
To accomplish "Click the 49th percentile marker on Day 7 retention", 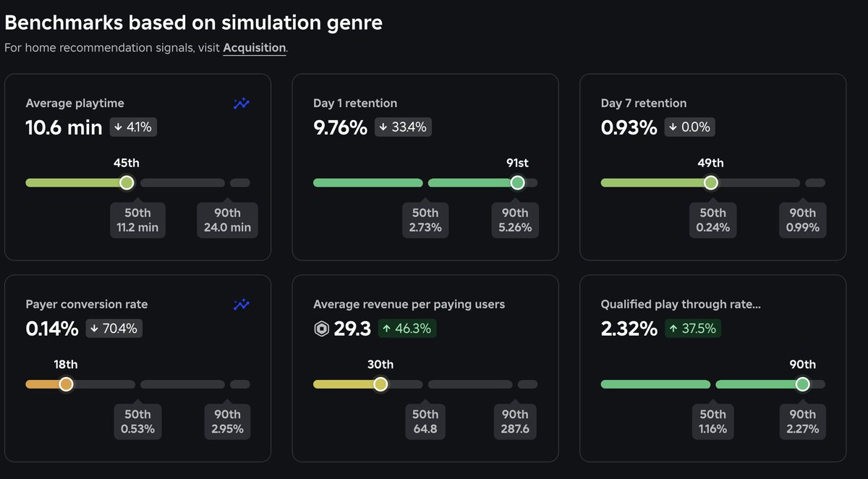I will tap(711, 183).
